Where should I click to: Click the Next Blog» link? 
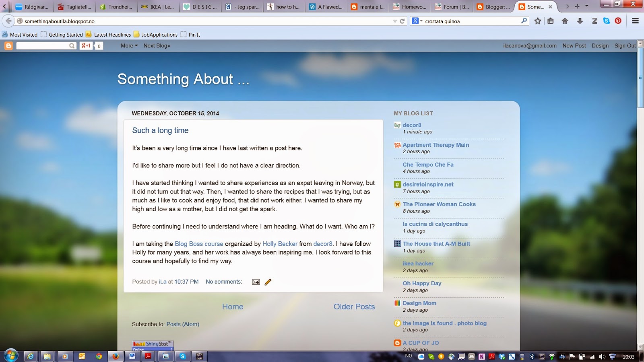[157, 46]
